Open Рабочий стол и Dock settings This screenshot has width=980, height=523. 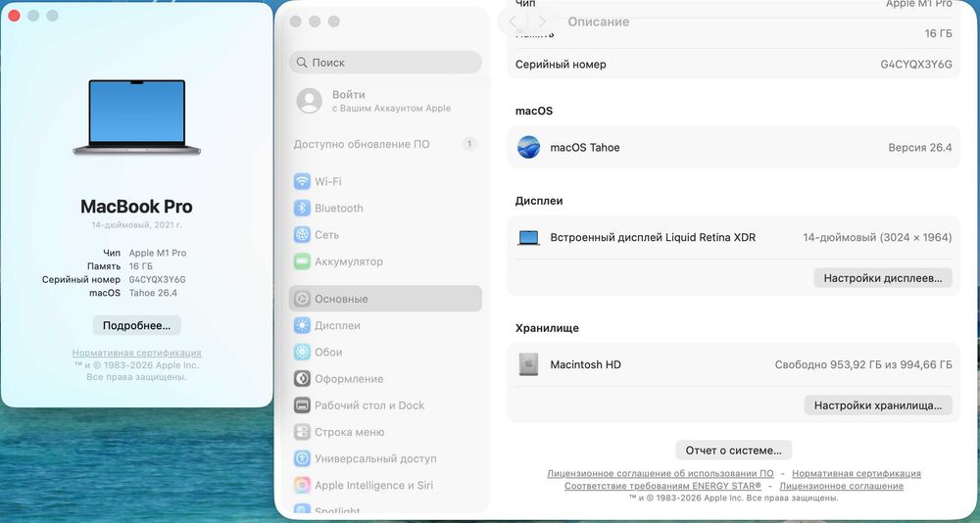(x=385, y=405)
